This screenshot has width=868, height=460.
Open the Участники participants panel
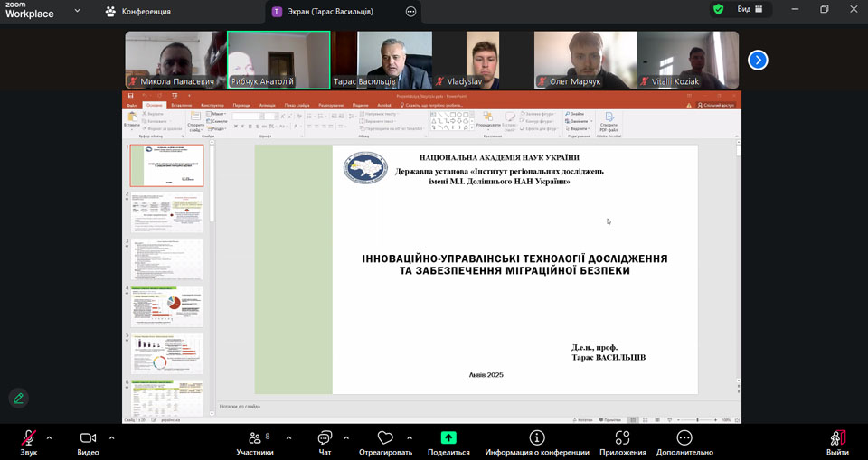[255, 438]
